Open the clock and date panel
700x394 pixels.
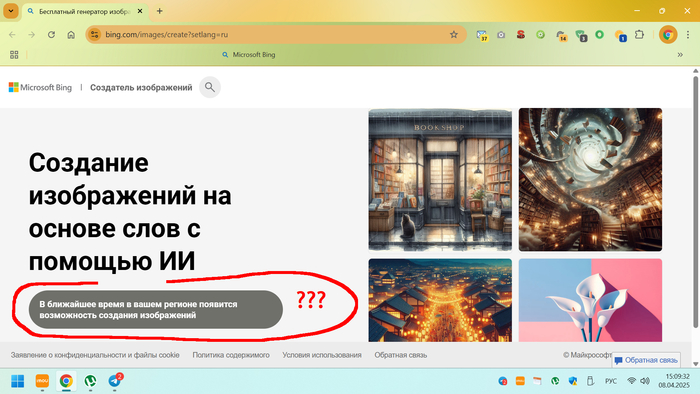coord(674,381)
